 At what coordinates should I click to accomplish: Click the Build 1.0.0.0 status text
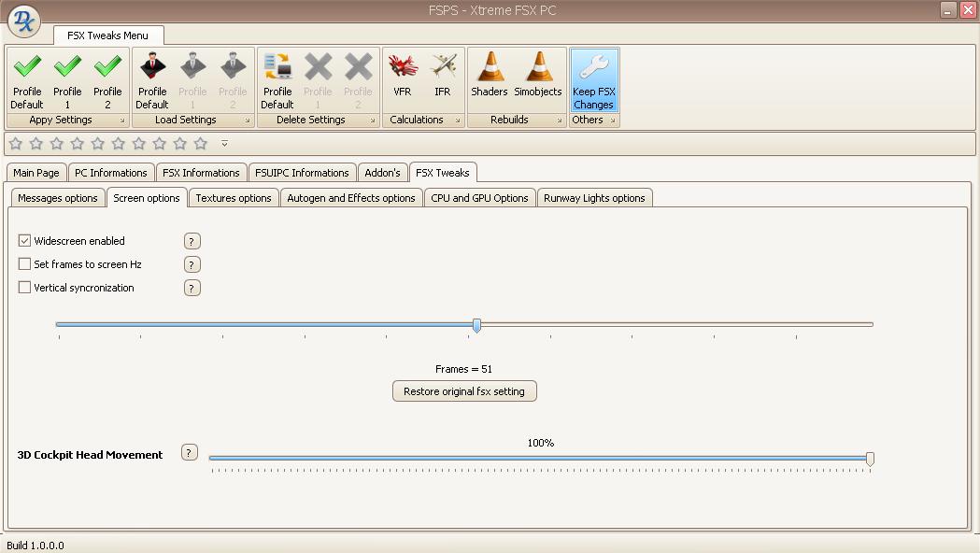pos(36,546)
